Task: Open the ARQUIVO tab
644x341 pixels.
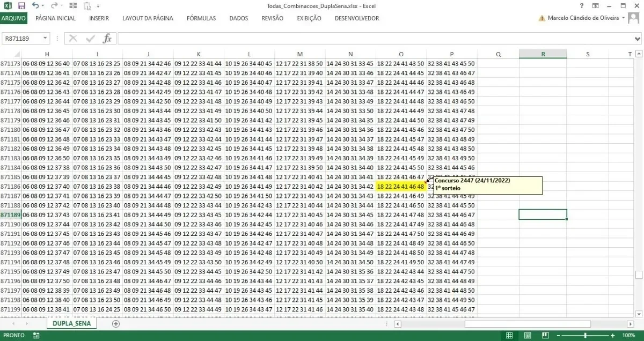Action: [x=13, y=18]
